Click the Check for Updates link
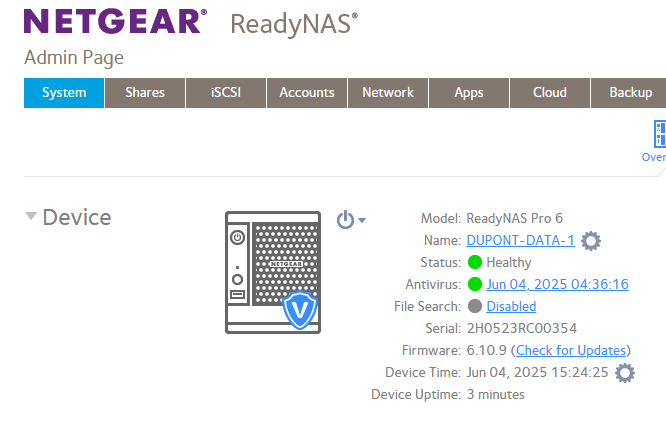The height and width of the screenshot is (437, 666). click(x=571, y=350)
